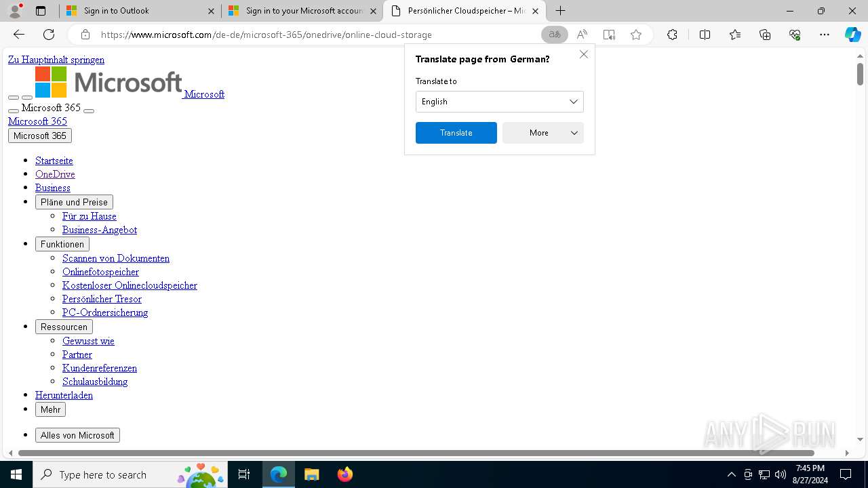Open the OneDrive link
868x488 pixels.
55,174
